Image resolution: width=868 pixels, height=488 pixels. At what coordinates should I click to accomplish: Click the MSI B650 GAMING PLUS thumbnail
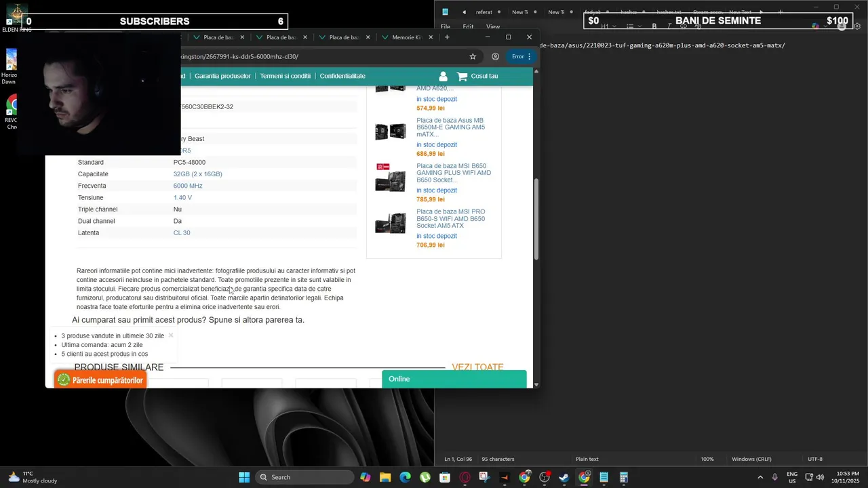click(391, 178)
